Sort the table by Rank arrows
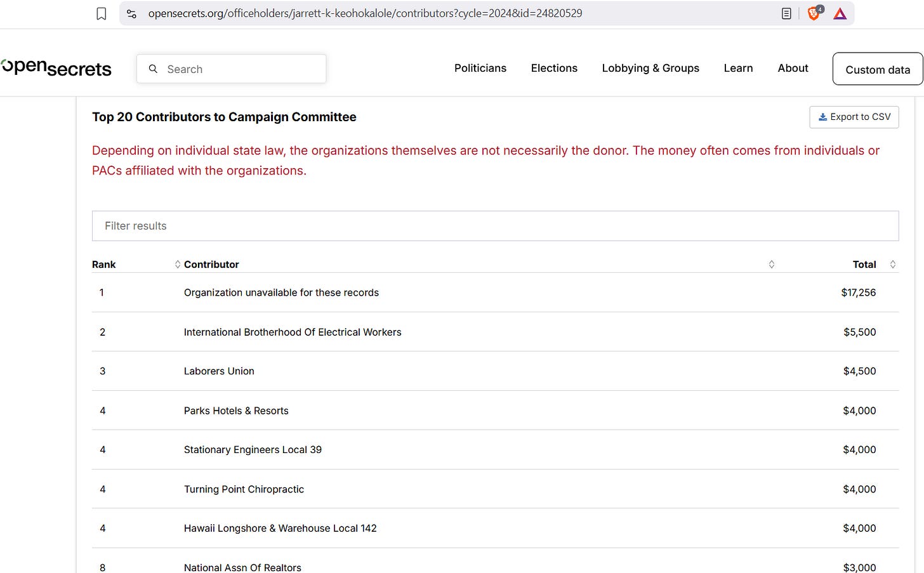924x573 pixels. (178, 265)
